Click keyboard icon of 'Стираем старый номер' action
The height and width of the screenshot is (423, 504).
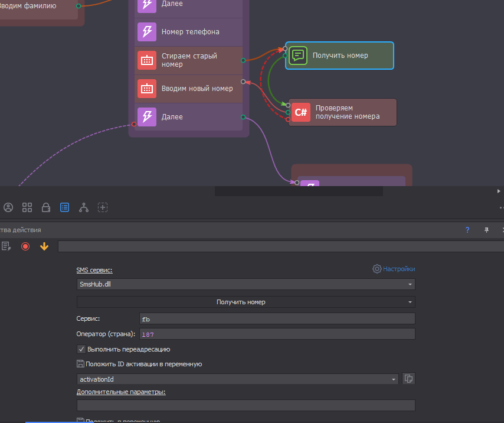147,60
